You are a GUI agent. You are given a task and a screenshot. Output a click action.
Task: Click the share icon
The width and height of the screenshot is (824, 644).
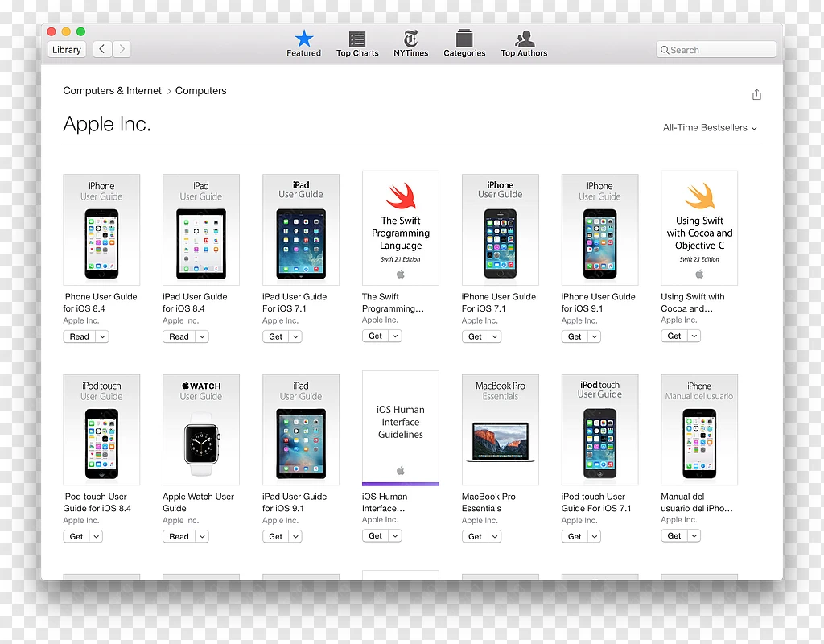756,95
